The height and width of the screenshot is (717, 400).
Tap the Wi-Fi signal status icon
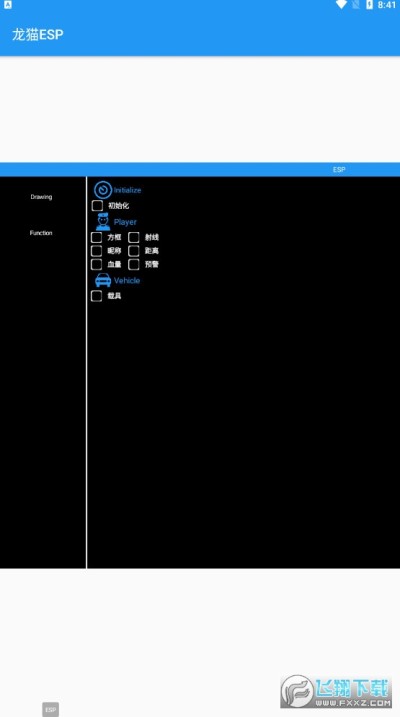[341, 5]
